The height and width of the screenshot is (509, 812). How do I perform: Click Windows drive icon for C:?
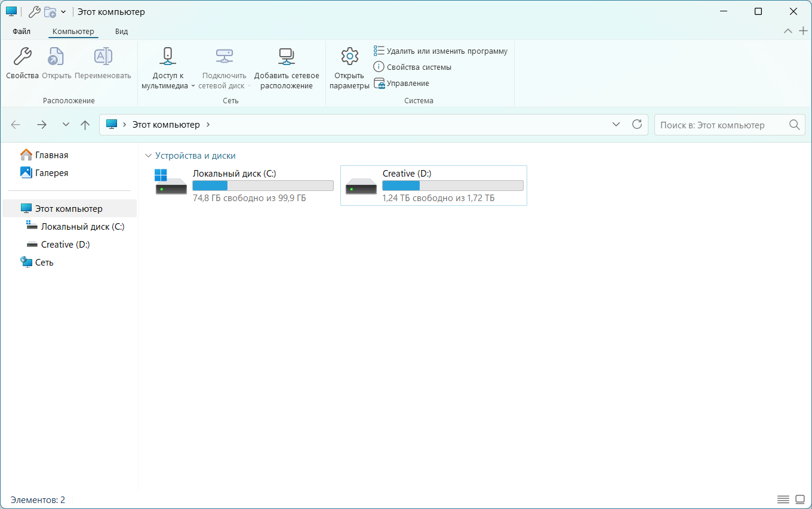(x=171, y=182)
